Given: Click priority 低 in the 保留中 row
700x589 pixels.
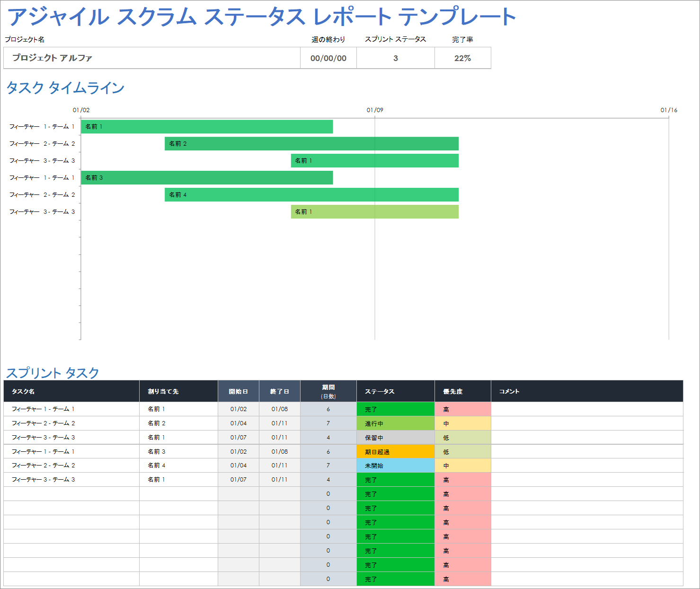Looking at the screenshot, I should click(463, 438).
